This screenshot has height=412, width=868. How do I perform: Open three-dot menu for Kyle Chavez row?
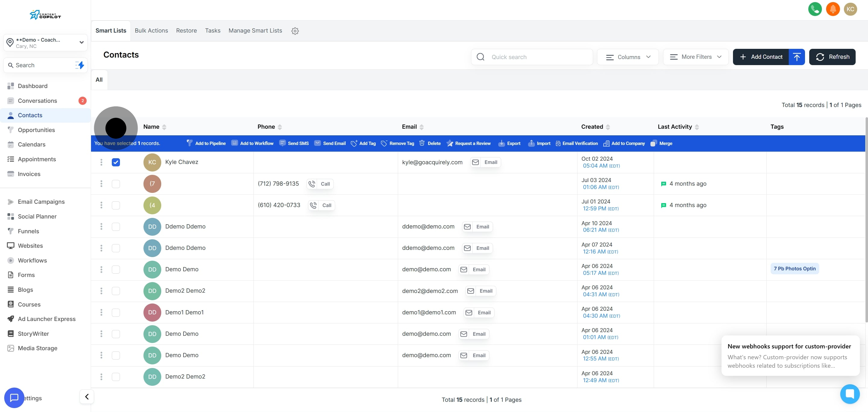[x=101, y=162]
